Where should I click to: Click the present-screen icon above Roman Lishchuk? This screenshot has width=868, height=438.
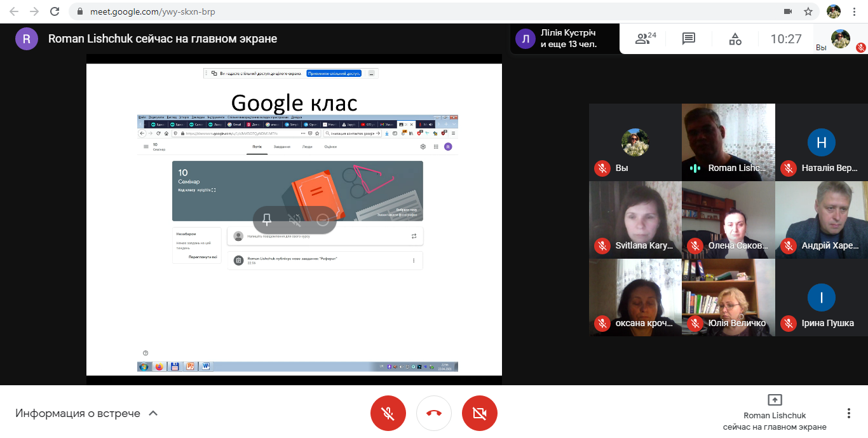(x=775, y=400)
